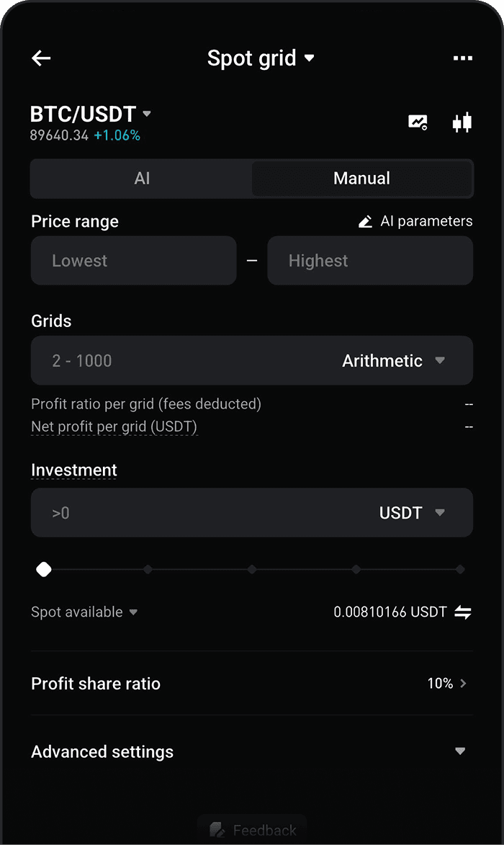Change the Arithmetic grid mode dropdown
The height and width of the screenshot is (845, 504).
393,361
